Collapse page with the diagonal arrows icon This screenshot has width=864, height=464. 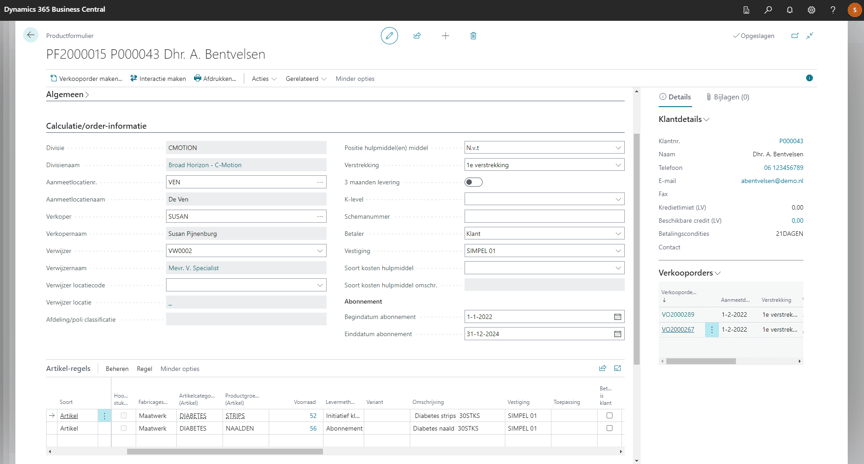pos(809,36)
